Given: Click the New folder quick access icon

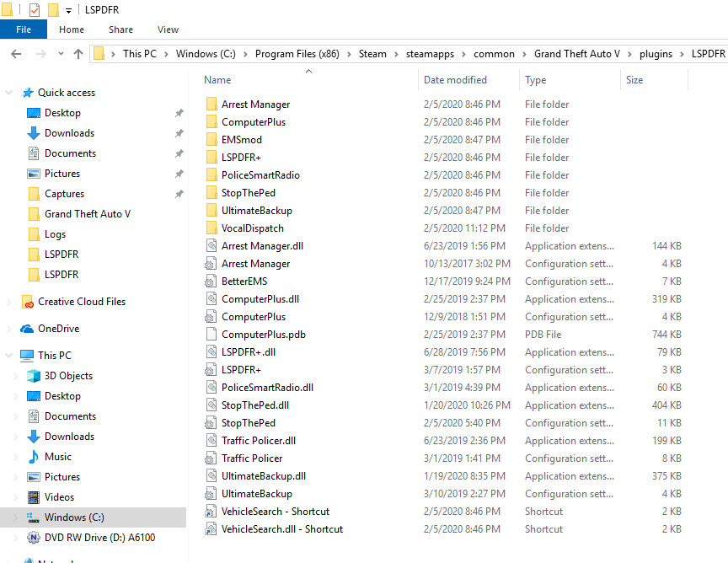Looking at the screenshot, I should pos(53,9).
